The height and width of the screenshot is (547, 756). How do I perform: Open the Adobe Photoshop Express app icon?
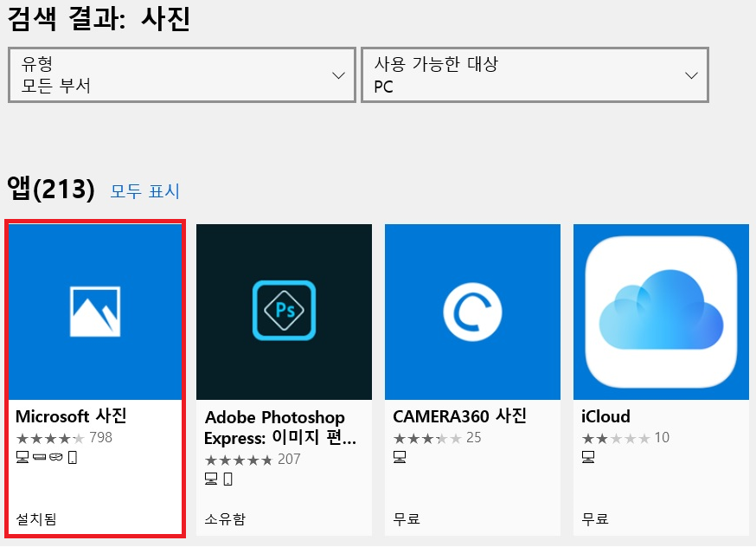coord(284,310)
